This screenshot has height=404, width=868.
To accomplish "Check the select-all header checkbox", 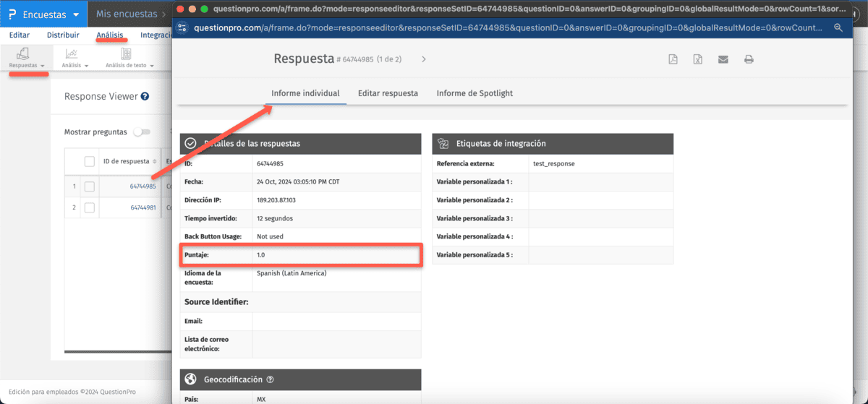I will (90, 161).
